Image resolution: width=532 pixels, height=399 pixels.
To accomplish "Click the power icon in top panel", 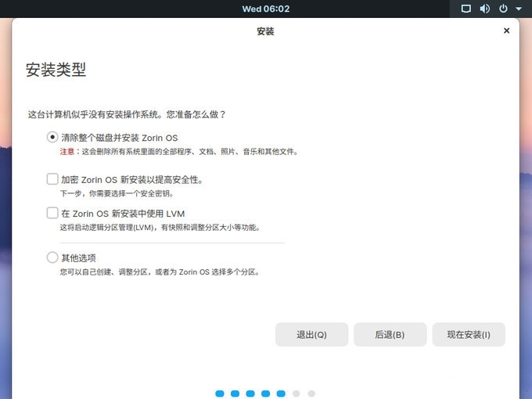I will pyautogui.click(x=503, y=9).
